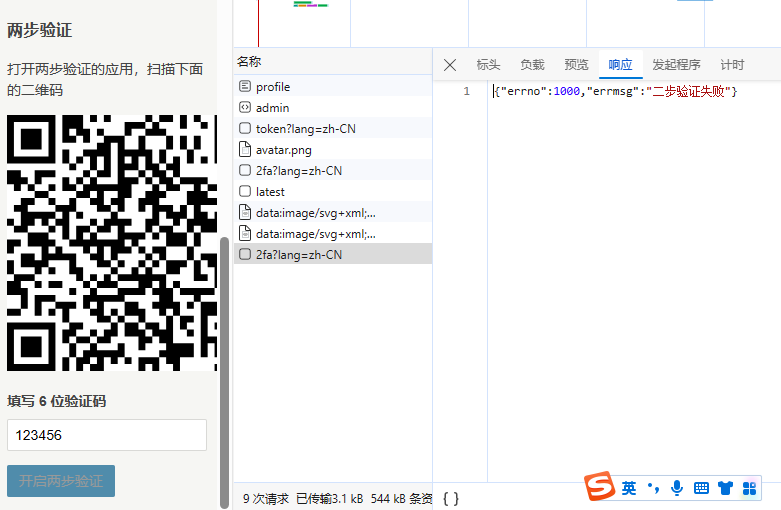Select the avatar.png request
Screen dimensions: 781x510
333,149
